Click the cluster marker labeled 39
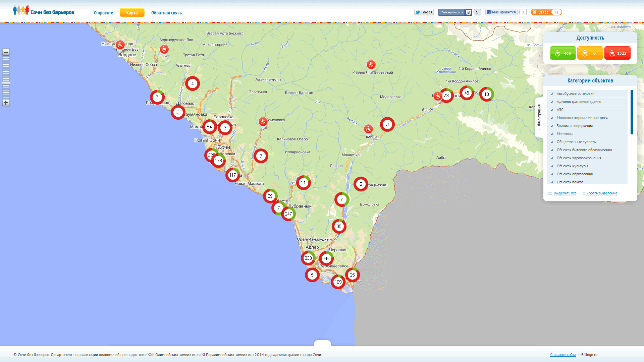This screenshot has width=644, height=362. 270,196
